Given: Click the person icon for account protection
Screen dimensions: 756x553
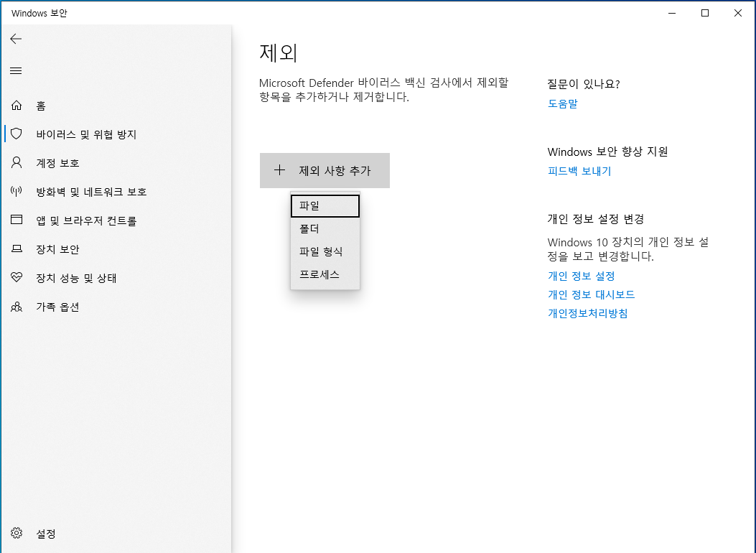Looking at the screenshot, I should (x=17, y=162).
